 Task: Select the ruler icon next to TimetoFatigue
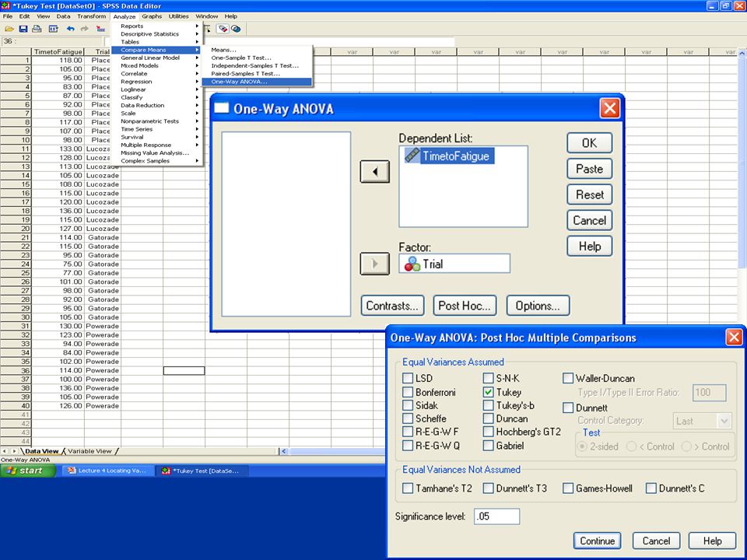(412, 156)
